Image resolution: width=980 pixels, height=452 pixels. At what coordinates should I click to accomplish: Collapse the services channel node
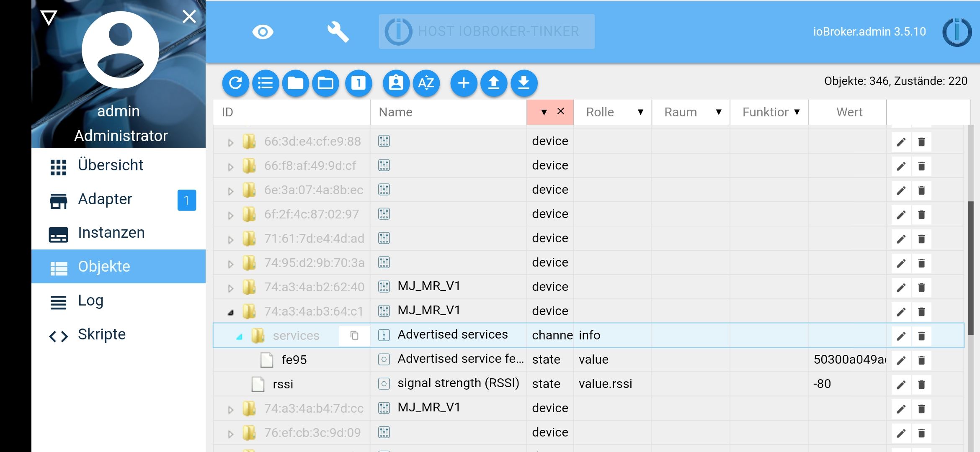coord(239,336)
